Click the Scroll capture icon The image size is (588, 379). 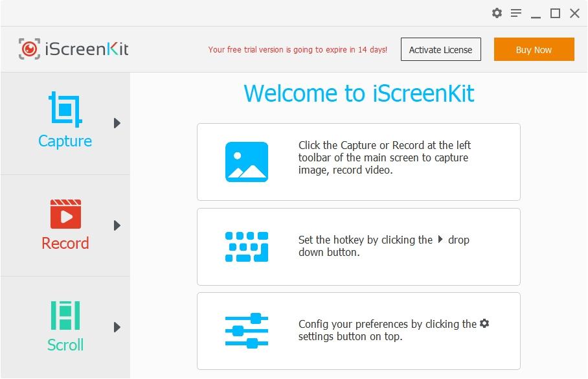tap(65, 316)
